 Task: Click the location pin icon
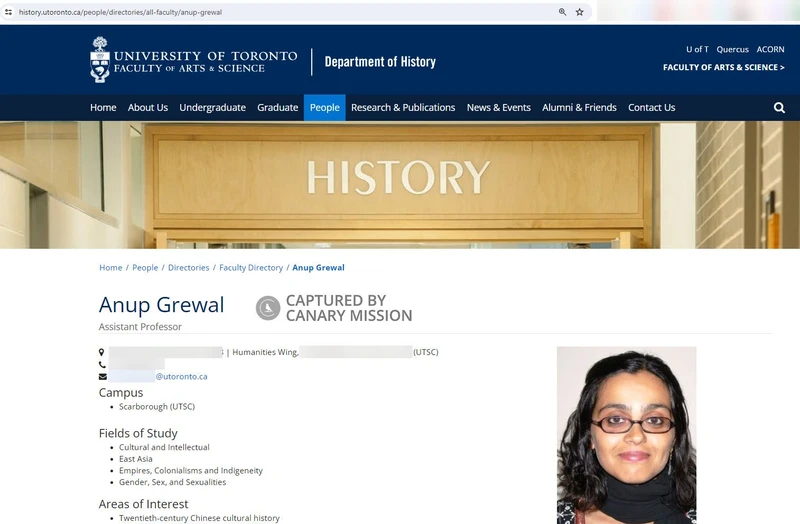point(102,352)
